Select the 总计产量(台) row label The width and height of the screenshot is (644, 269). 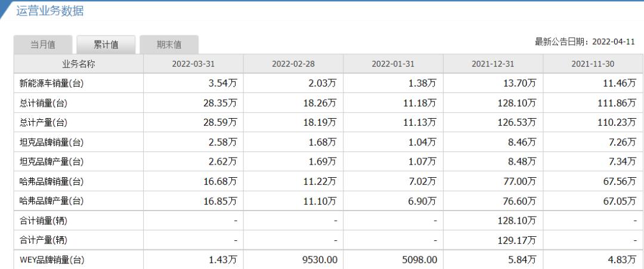(x=43, y=123)
